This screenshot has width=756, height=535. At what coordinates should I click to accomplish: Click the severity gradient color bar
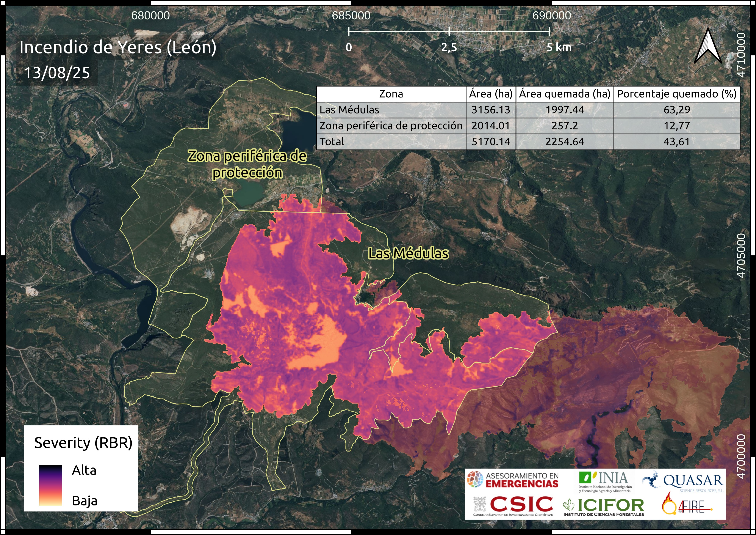point(50,485)
